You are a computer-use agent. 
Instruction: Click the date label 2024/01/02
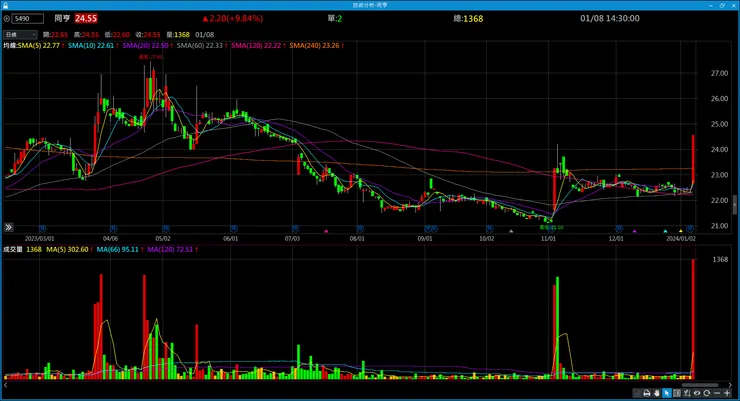click(x=681, y=239)
